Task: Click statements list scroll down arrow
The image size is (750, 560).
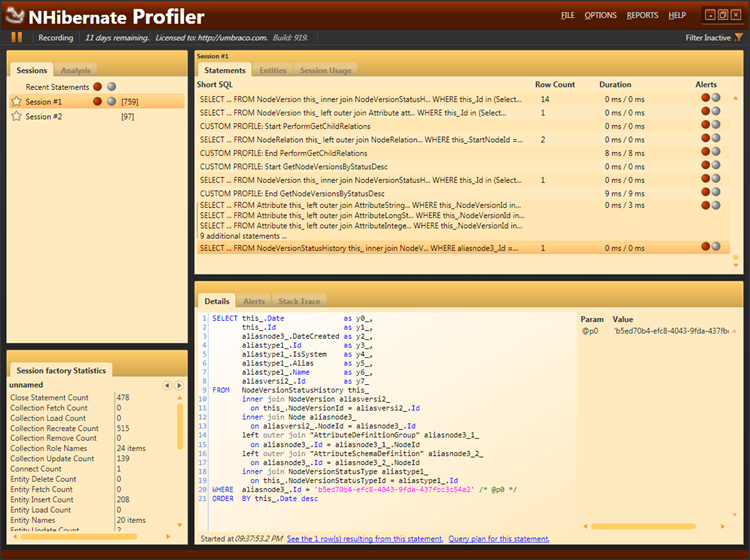Action: [736, 265]
